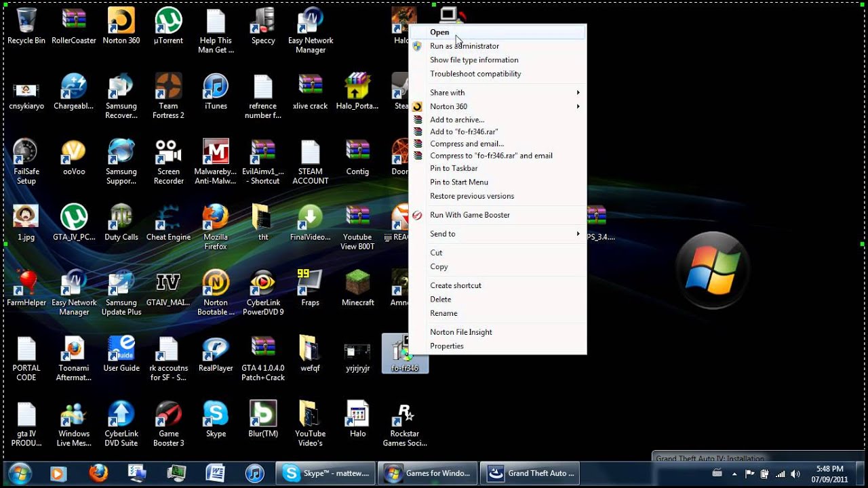The image size is (868, 488).
Task: Select the Speccy desktop icon
Action: click(263, 26)
